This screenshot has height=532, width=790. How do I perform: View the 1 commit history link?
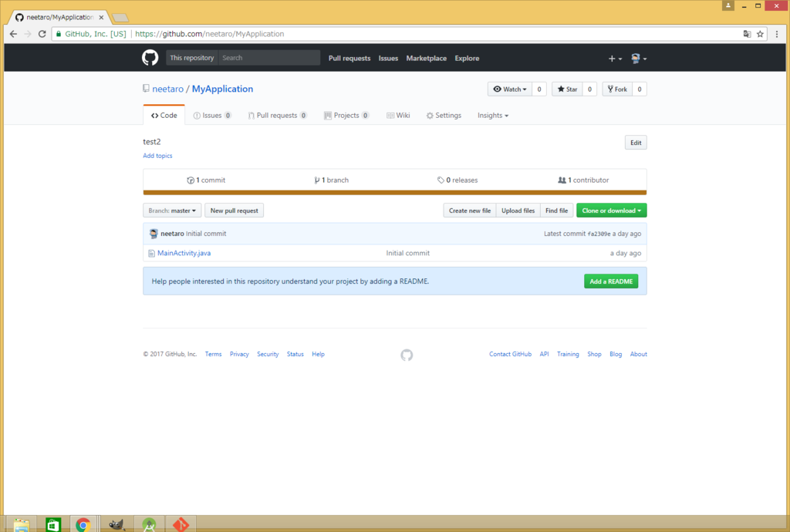pos(205,180)
